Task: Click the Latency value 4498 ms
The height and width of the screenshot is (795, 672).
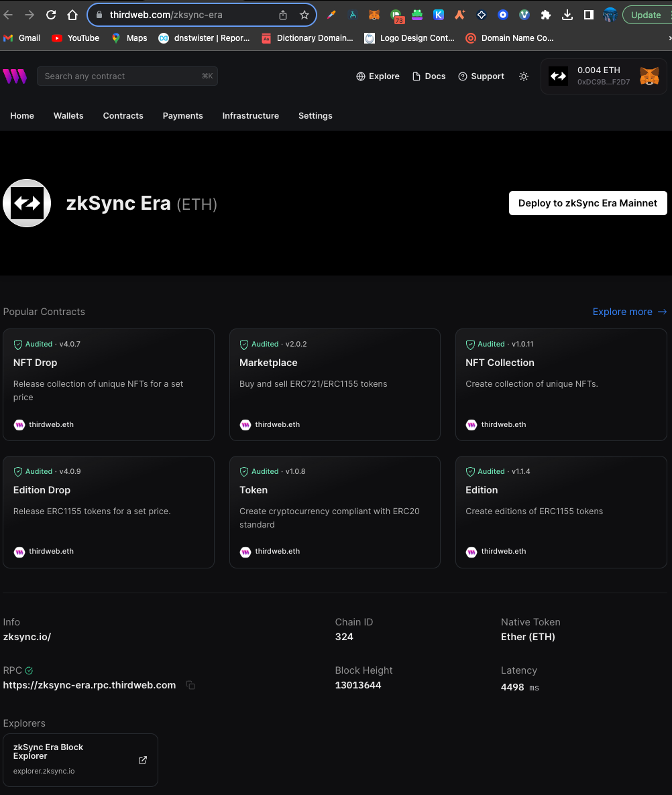Action: click(x=520, y=687)
